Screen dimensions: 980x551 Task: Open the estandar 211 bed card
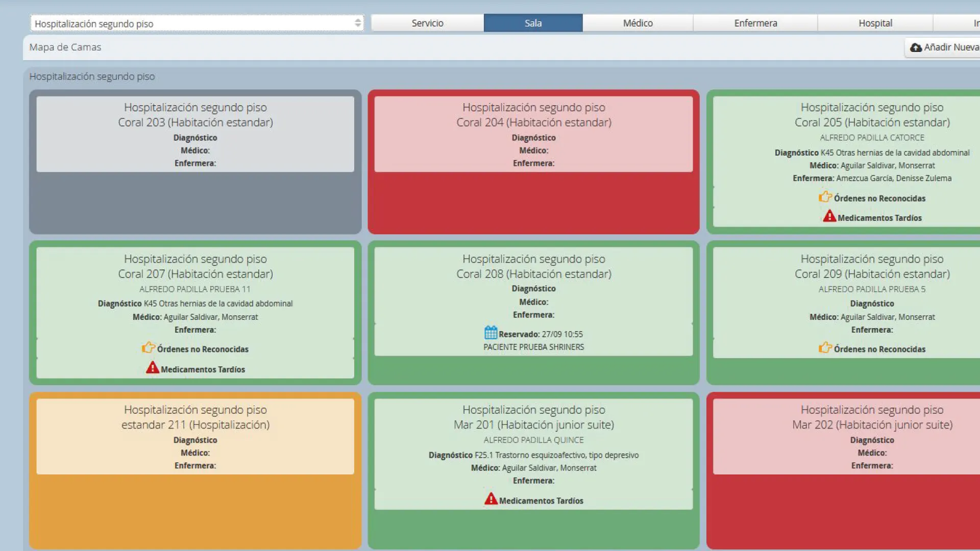(x=195, y=470)
